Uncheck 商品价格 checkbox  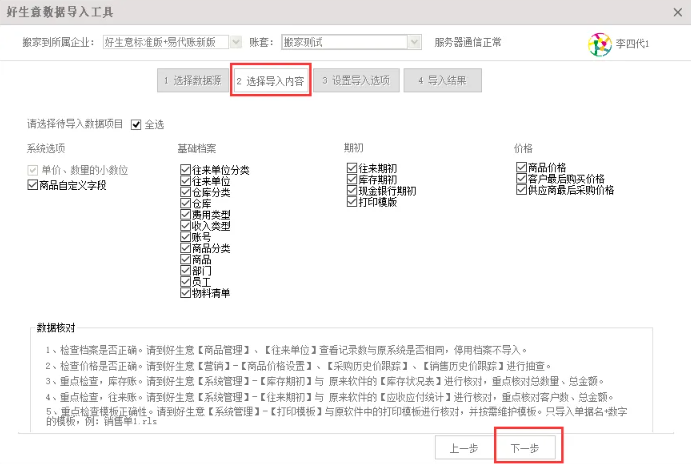(521, 167)
